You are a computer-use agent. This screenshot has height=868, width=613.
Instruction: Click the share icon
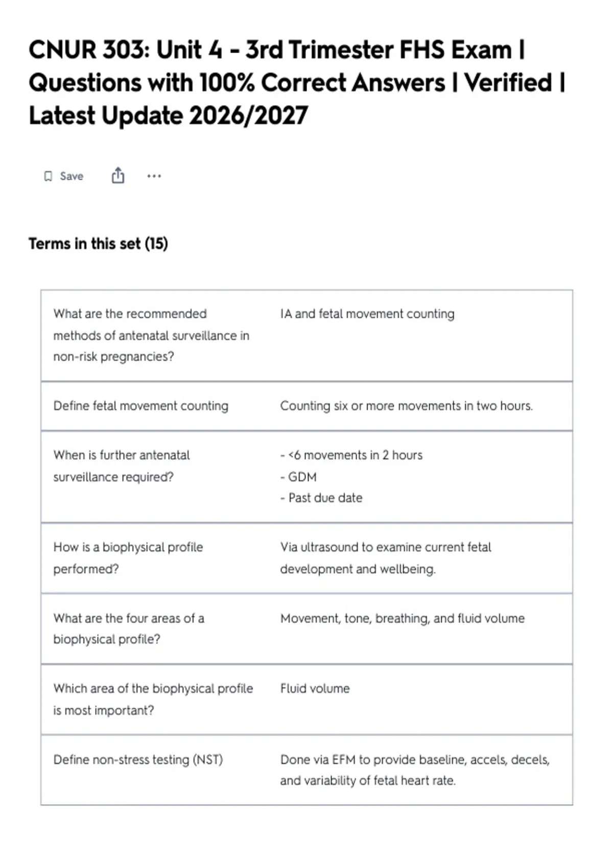(118, 175)
